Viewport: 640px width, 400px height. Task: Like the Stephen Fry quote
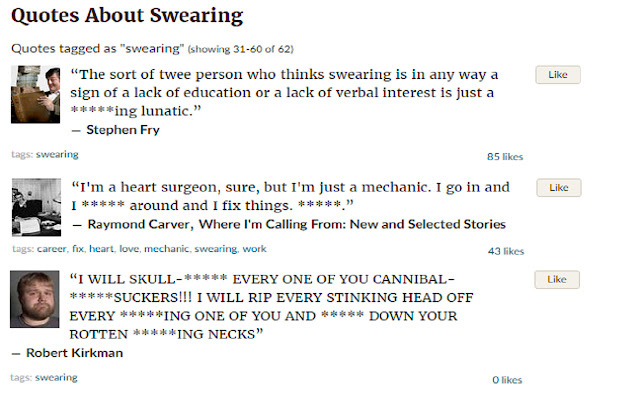(558, 75)
